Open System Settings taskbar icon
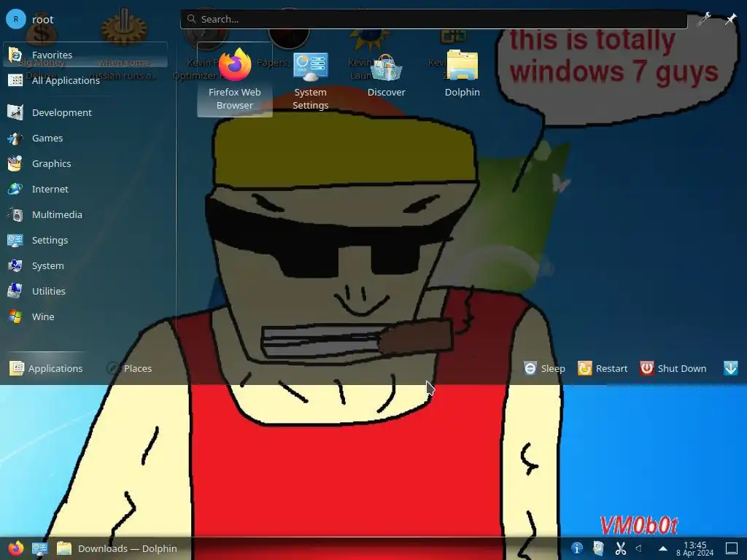Image resolution: width=747 pixels, height=560 pixels. (x=39, y=548)
